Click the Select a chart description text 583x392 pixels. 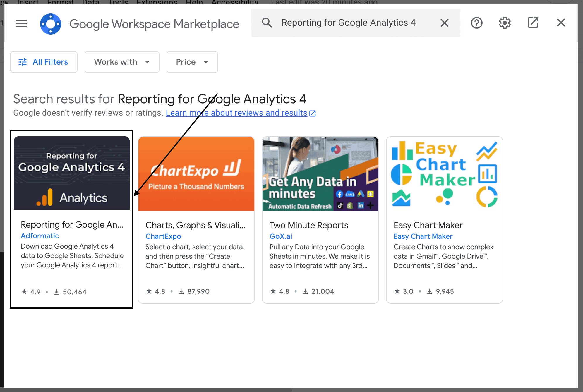pos(195,256)
